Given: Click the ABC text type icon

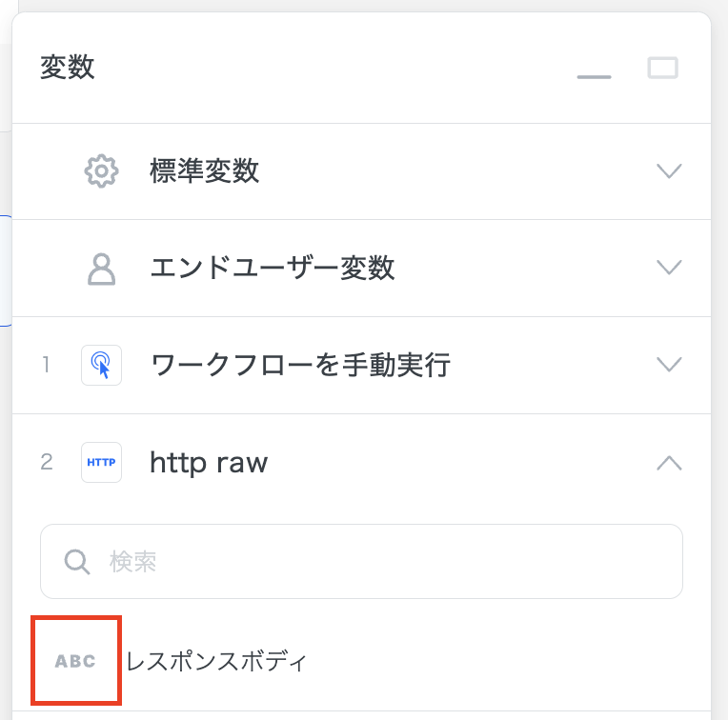Looking at the screenshot, I should point(76,661).
